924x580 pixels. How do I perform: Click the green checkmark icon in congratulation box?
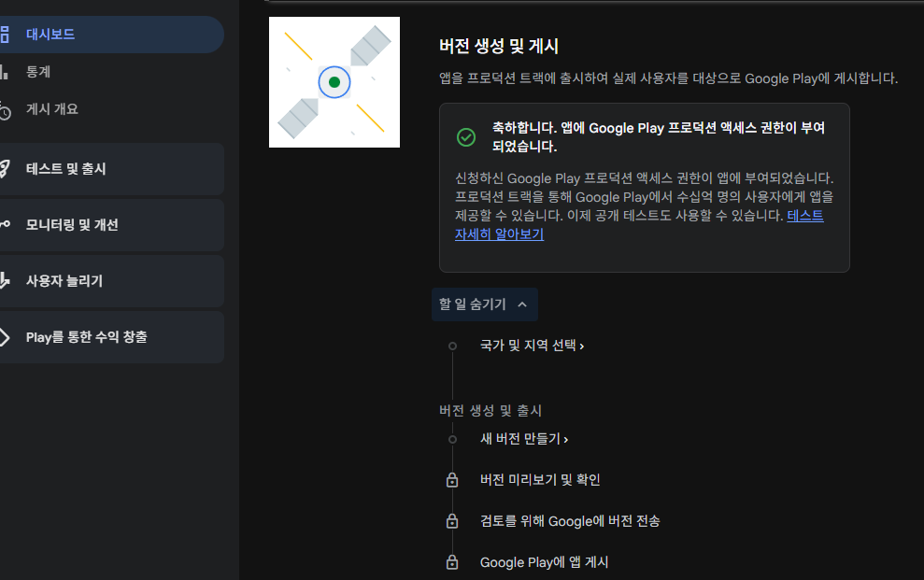[466, 137]
